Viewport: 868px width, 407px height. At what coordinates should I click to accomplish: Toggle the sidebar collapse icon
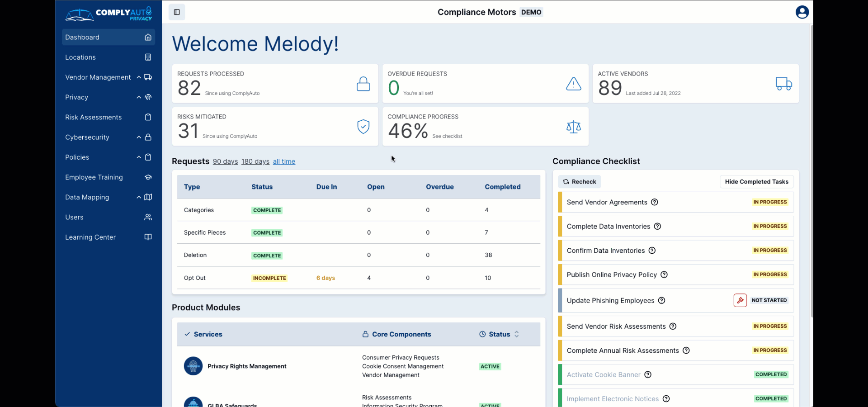pos(177,12)
